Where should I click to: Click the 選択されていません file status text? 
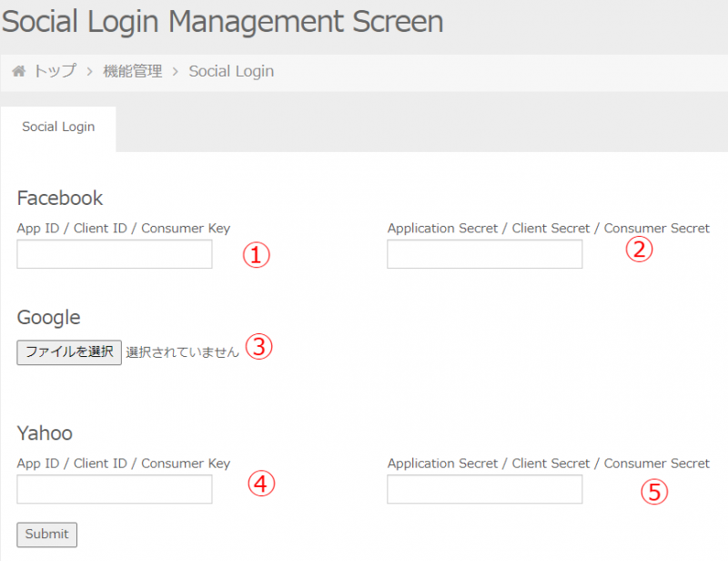(182, 352)
